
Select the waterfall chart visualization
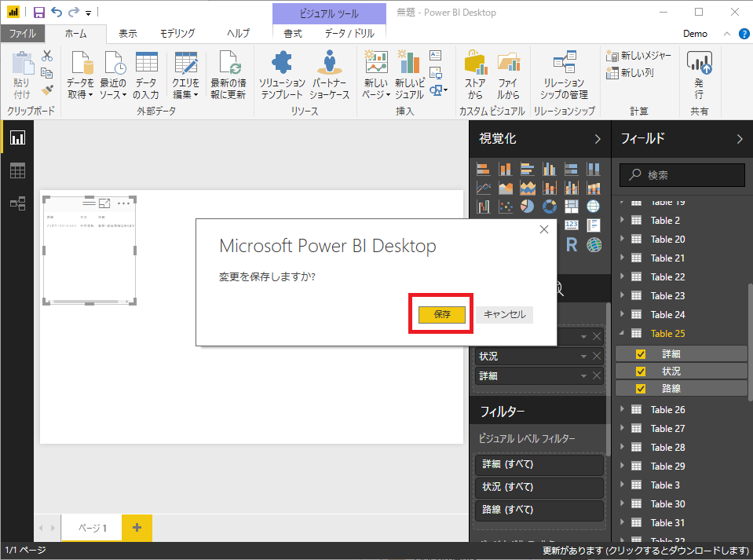click(483, 207)
